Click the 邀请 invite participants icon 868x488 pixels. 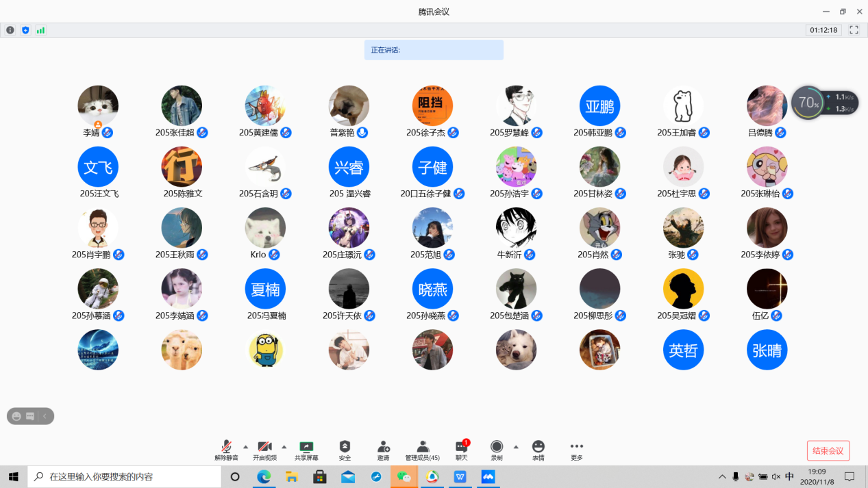(383, 450)
